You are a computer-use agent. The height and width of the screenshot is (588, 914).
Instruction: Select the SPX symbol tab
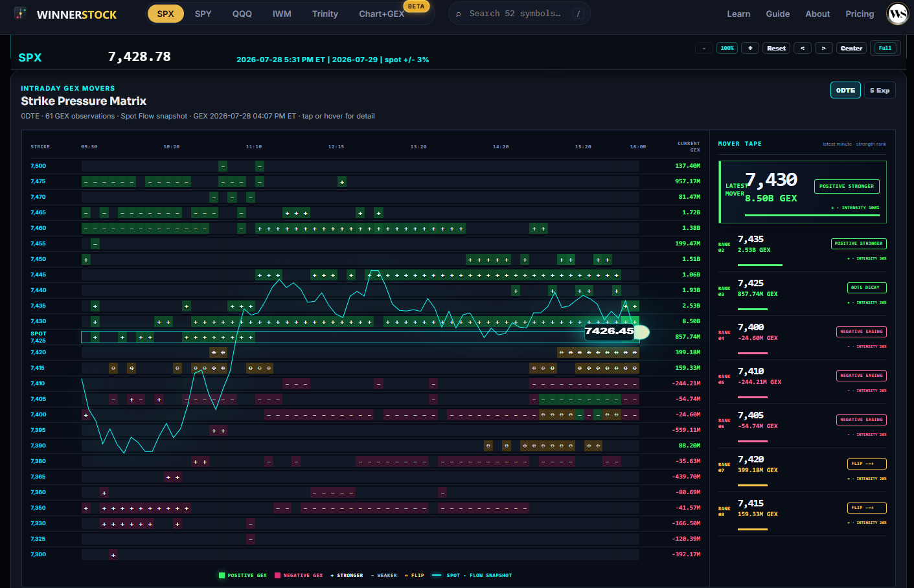pyautogui.click(x=166, y=14)
